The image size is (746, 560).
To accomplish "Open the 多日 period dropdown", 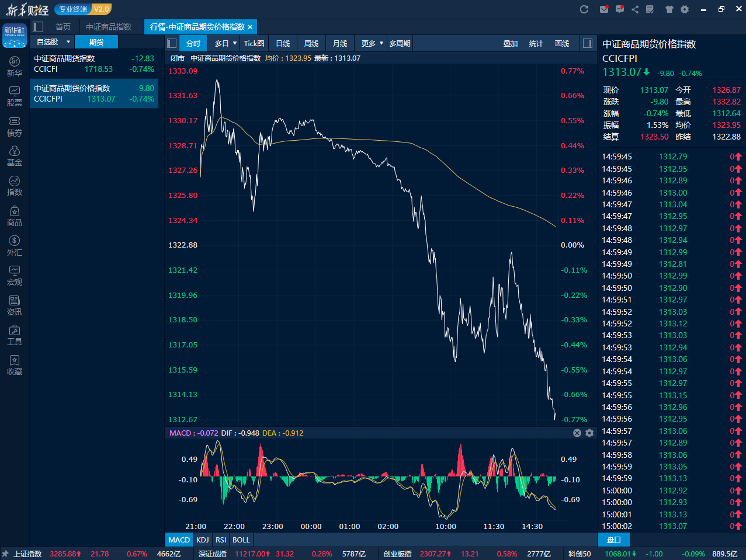I will pos(225,43).
